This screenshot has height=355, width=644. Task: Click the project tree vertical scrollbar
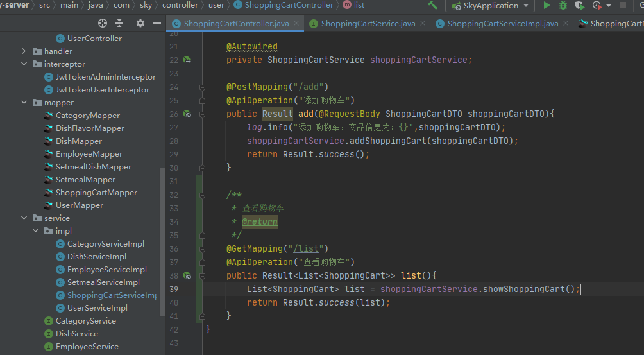click(162, 243)
